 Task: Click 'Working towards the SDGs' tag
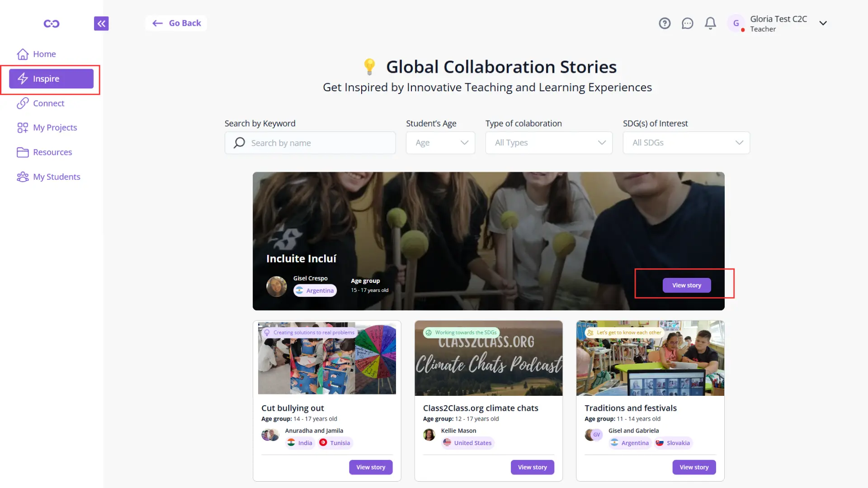(461, 333)
